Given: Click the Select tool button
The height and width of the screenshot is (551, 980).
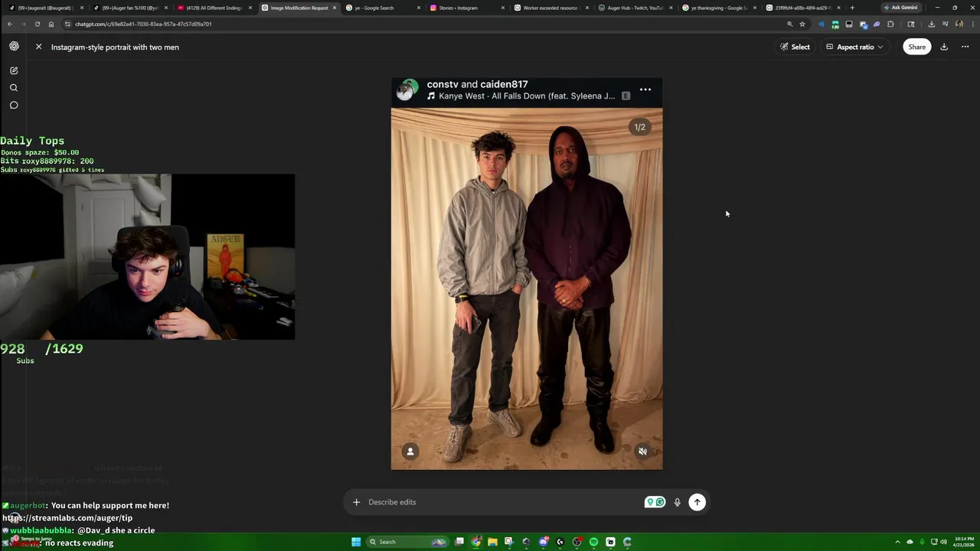Looking at the screenshot, I should click(795, 47).
